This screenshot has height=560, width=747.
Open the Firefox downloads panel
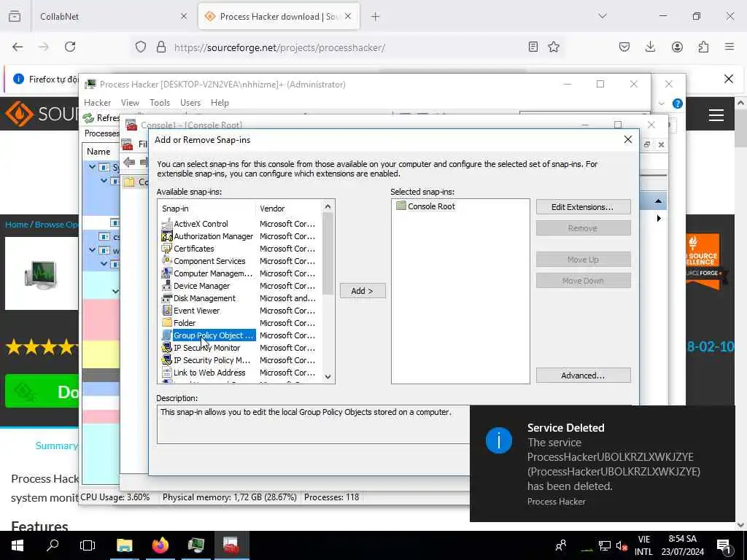coord(650,47)
